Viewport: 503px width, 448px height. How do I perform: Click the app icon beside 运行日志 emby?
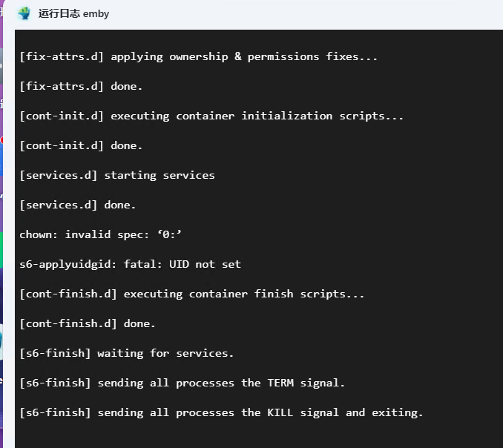click(24, 13)
